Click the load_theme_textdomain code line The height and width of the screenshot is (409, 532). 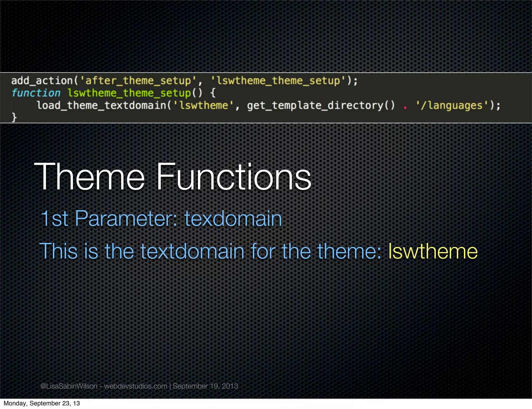click(268, 105)
